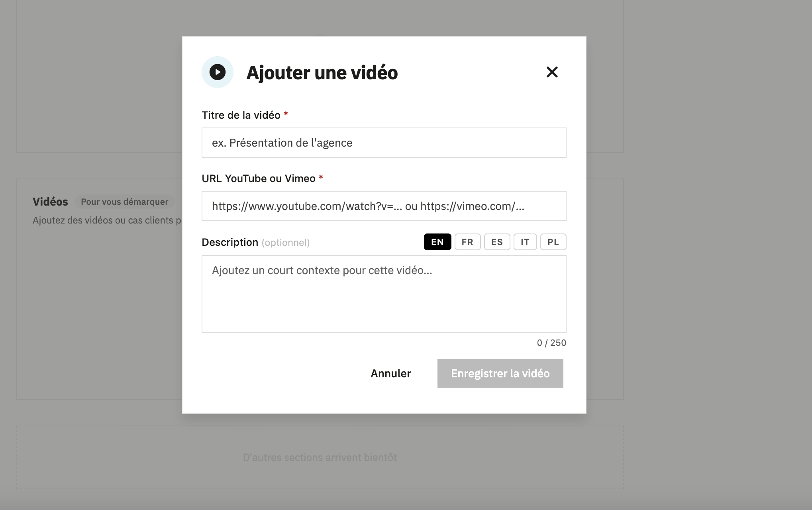Click the Description (optionnel) label

pyautogui.click(x=255, y=242)
